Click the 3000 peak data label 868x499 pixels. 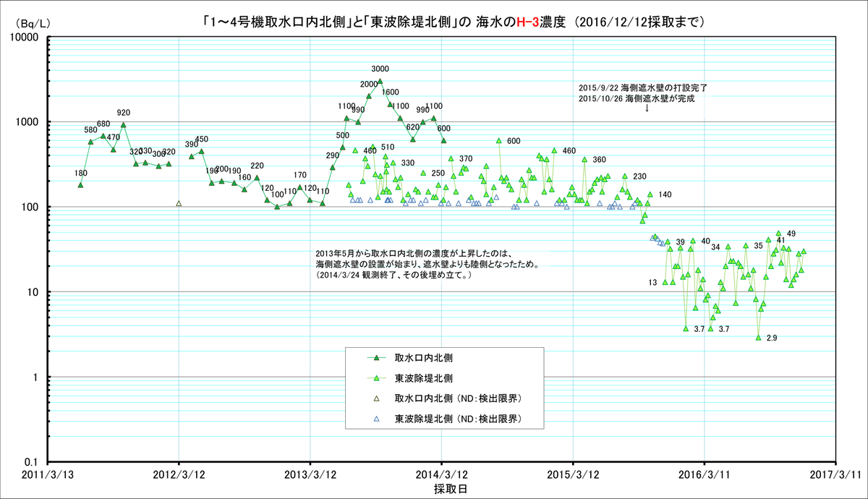(380, 69)
